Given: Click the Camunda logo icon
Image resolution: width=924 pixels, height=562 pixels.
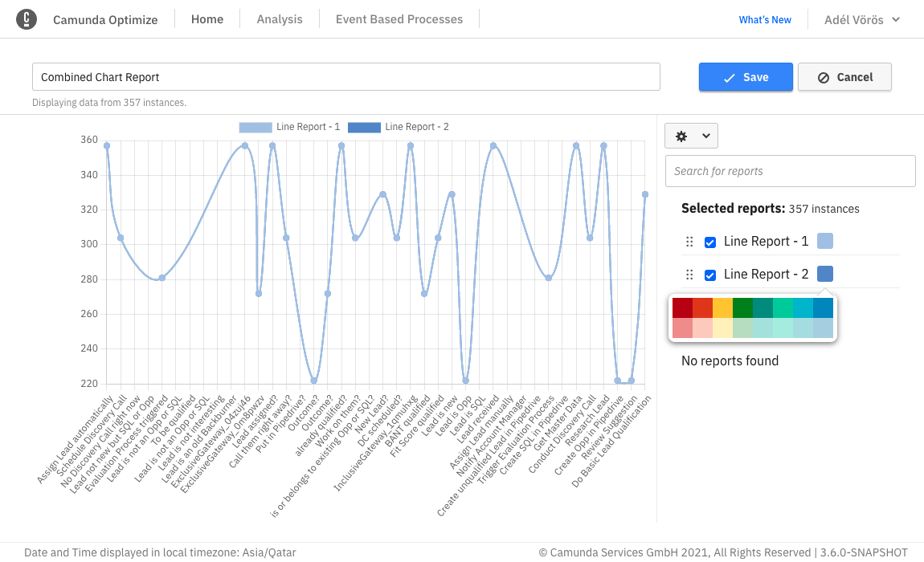Looking at the screenshot, I should pyautogui.click(x=27, y=19).
